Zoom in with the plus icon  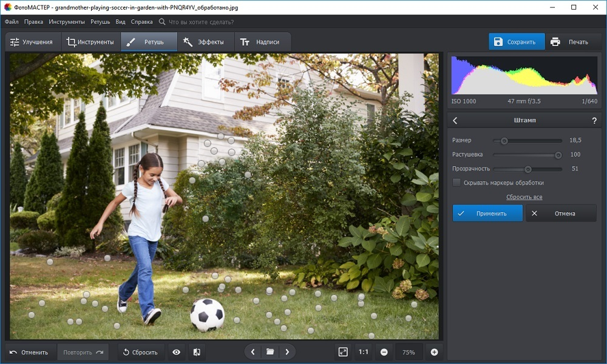[435, 352]
